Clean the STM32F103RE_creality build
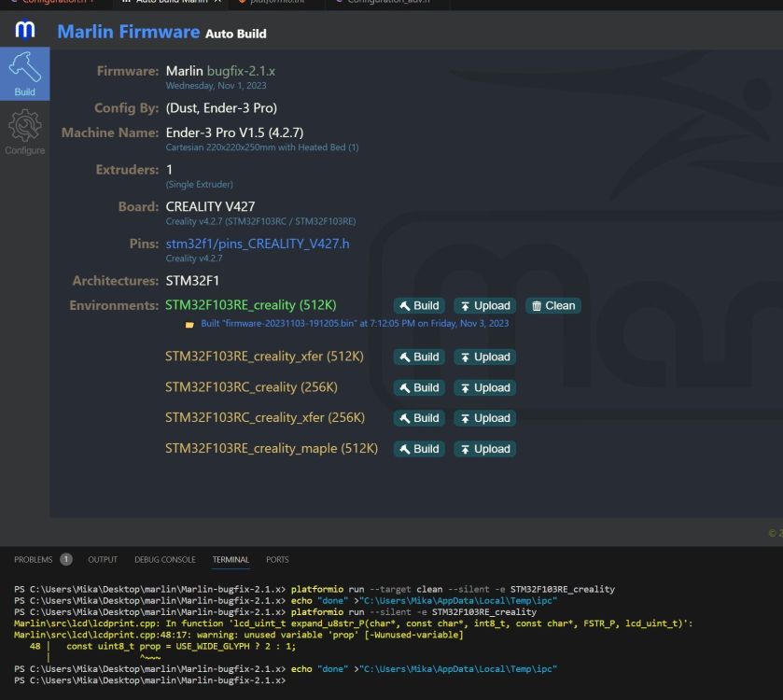The width and height of the screenshot is (783, 700). 552,305
